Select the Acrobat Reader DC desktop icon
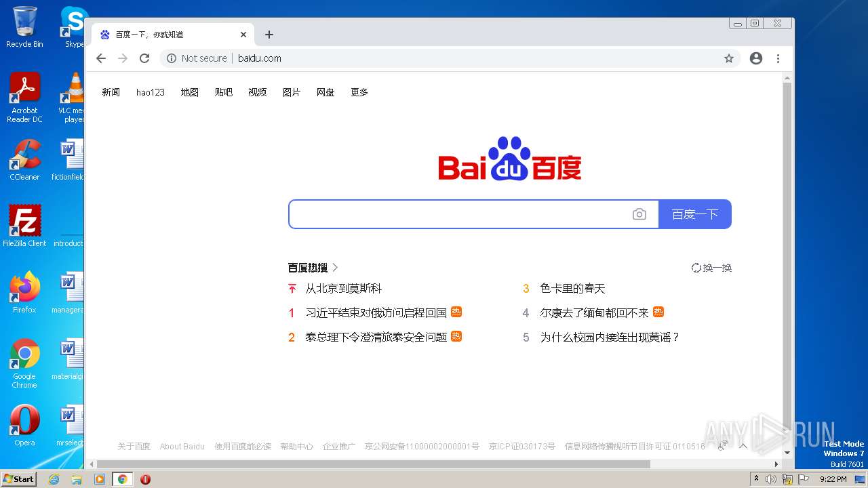This screenshot has height=488, width=868. [x=24, y=98]
